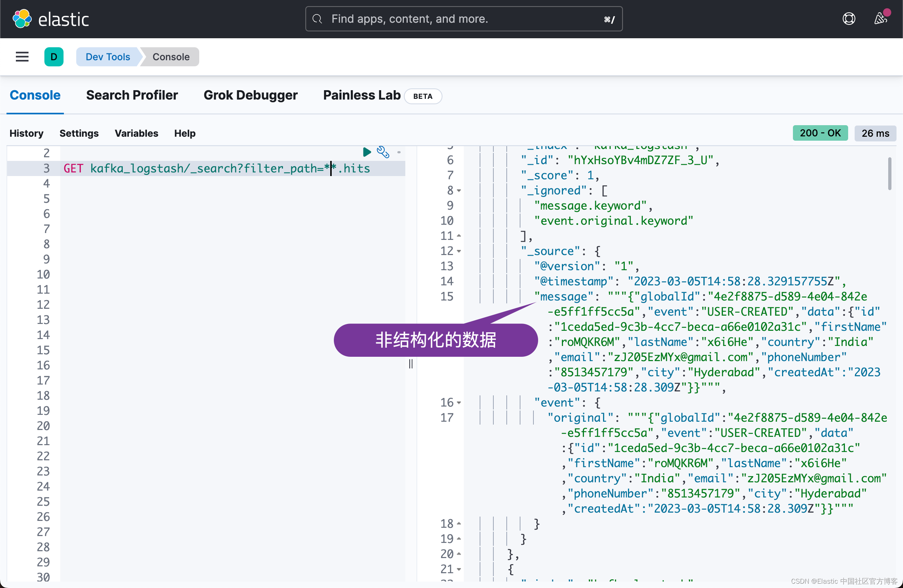Click the GET request on line 3
The width and height of the screenshot is (903, 588).
click(x=217, y=168)
